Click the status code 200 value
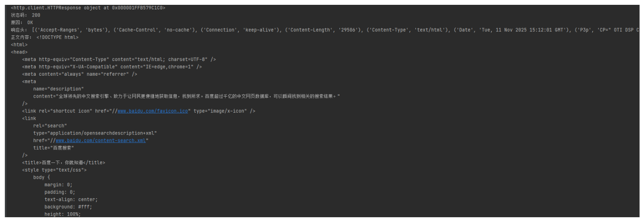This screenshot has width=644, height=222. (36, 15)
